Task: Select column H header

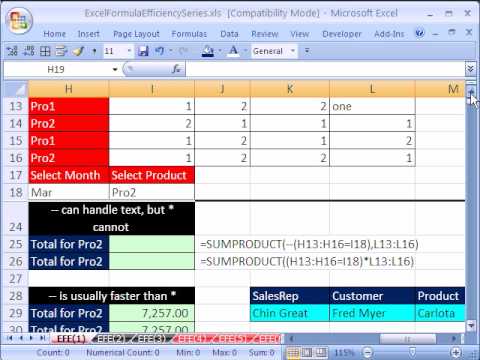Action: [69, 89]
